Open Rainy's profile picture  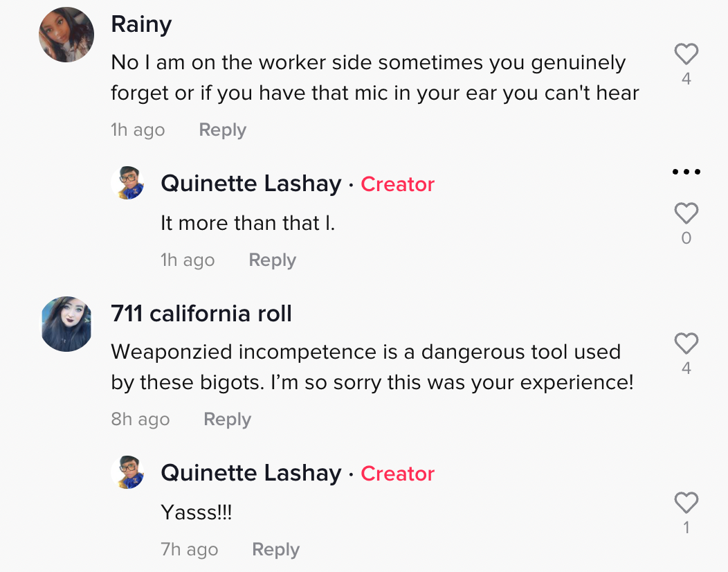66,35
